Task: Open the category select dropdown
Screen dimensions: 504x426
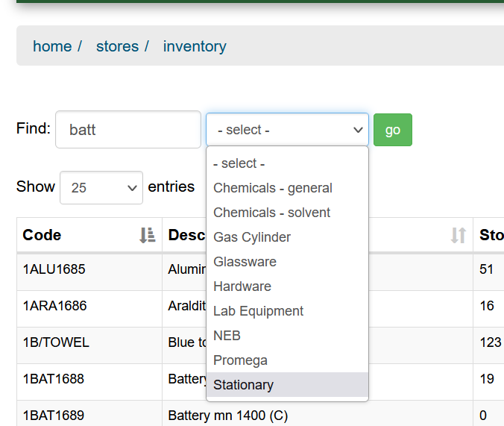Action: pos(287,130)
